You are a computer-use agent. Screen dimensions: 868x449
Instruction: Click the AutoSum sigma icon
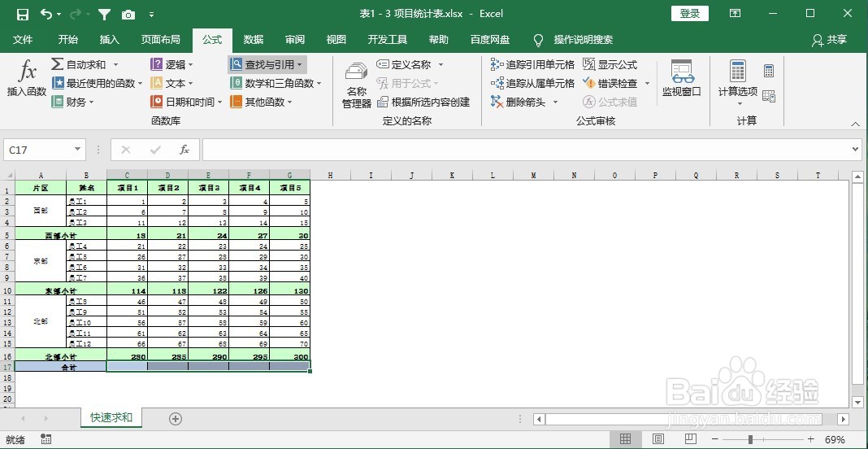(57, 64)
